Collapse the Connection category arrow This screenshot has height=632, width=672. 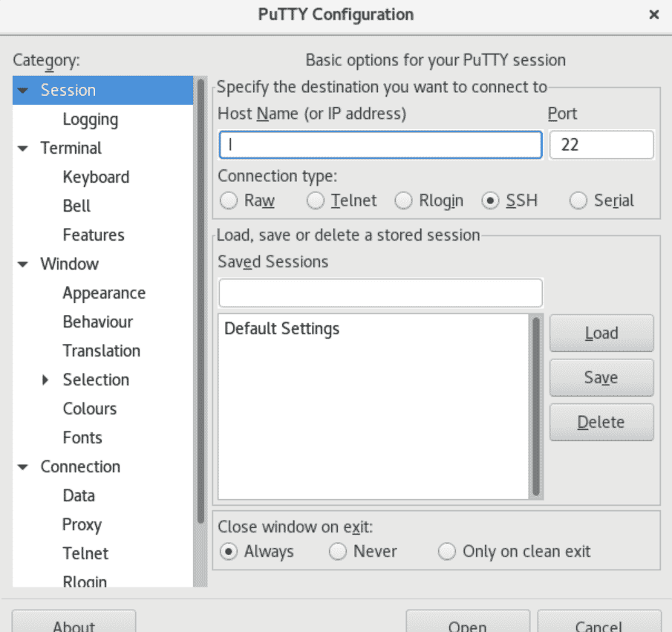click(23, 467)
